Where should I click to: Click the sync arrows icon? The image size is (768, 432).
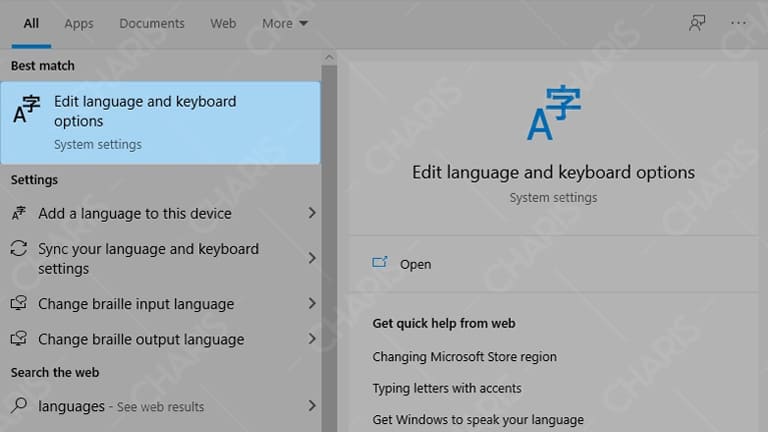tap(19, 248)
